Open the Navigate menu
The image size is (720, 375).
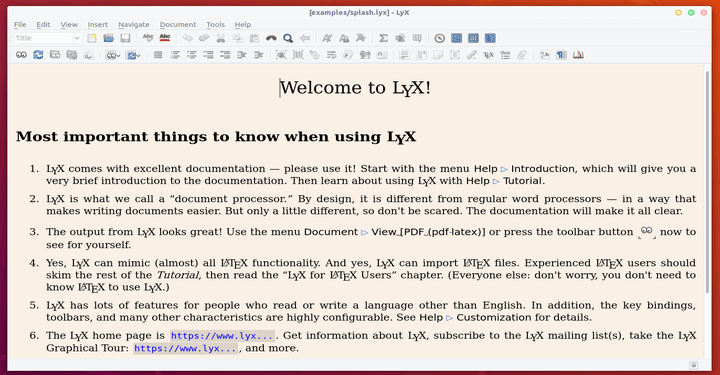point(134,24)
